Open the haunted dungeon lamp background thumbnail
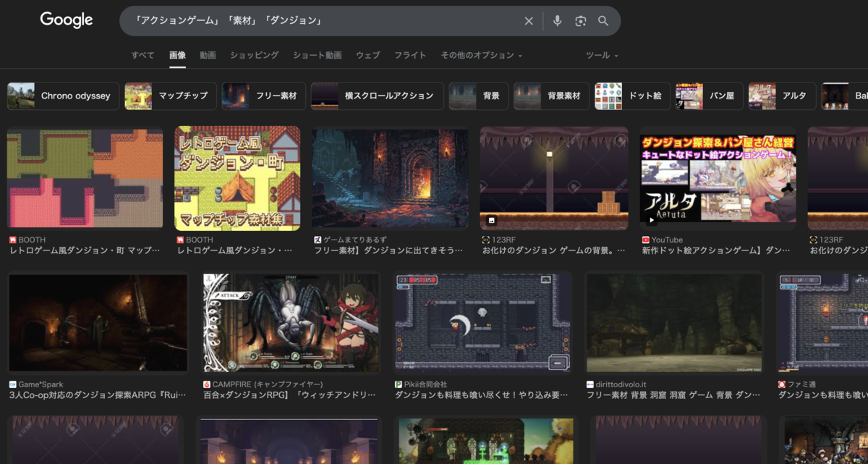868x464 pixels. tap(554, 179)
